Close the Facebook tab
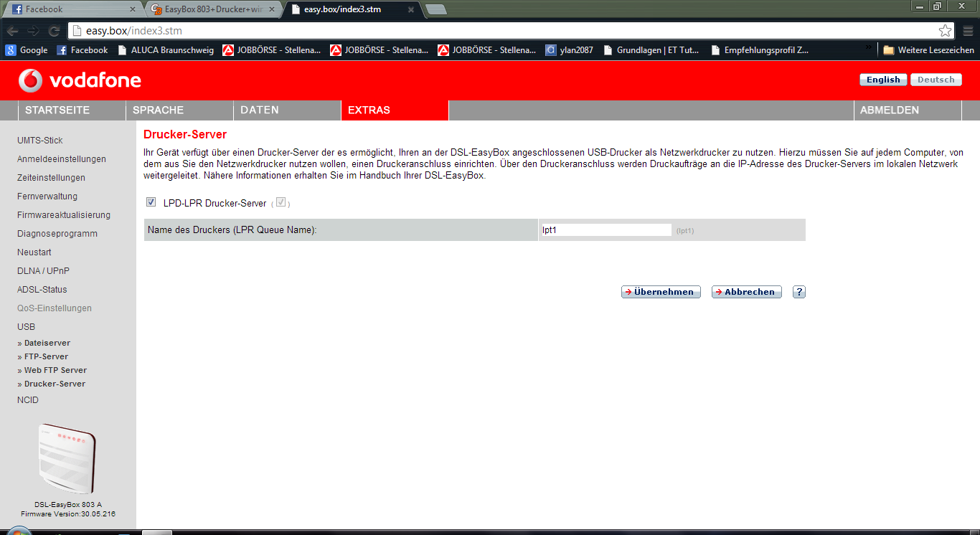 tap(132, 9)
